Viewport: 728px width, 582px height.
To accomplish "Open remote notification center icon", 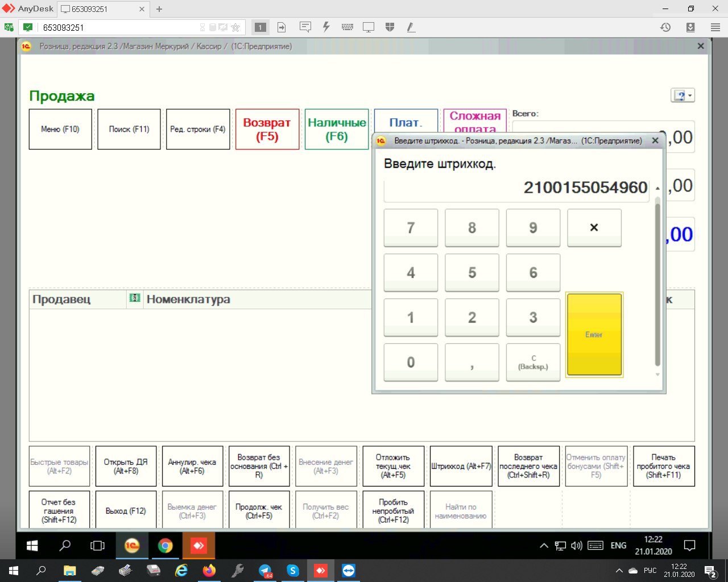I will click(690, 546).
